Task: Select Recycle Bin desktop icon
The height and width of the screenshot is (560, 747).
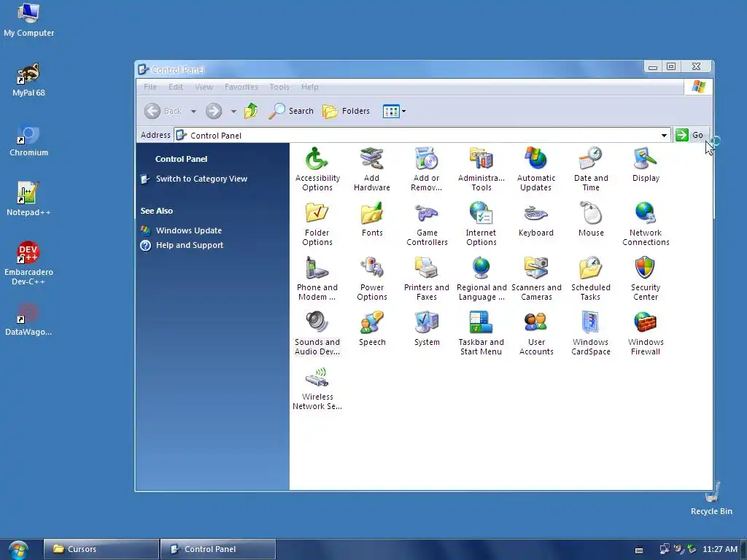Action: tap(712, 498)
